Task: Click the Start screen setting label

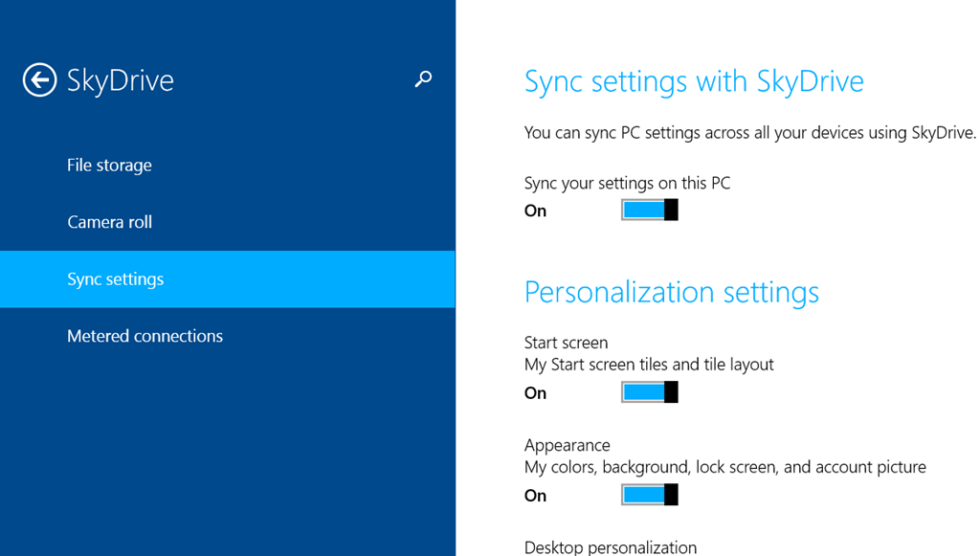Action: 567,343
